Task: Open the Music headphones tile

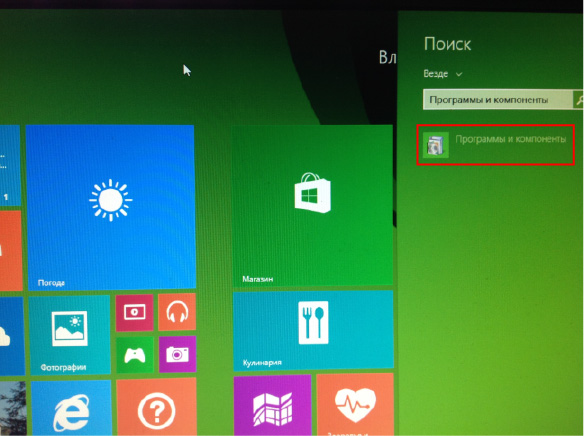Action: (177, 312)
